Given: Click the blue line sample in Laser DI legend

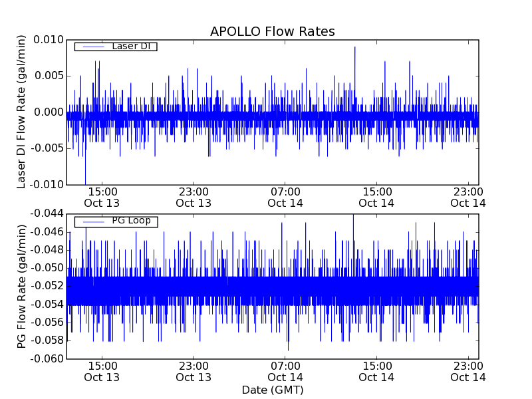Looking at the screenshot, I should coord(92,47).
